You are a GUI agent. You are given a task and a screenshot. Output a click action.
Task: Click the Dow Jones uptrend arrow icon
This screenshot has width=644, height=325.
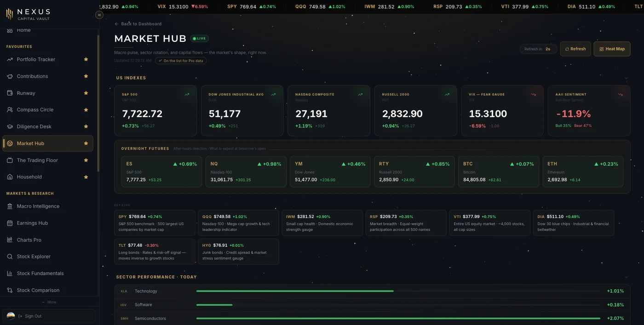[x=273, y=94]
